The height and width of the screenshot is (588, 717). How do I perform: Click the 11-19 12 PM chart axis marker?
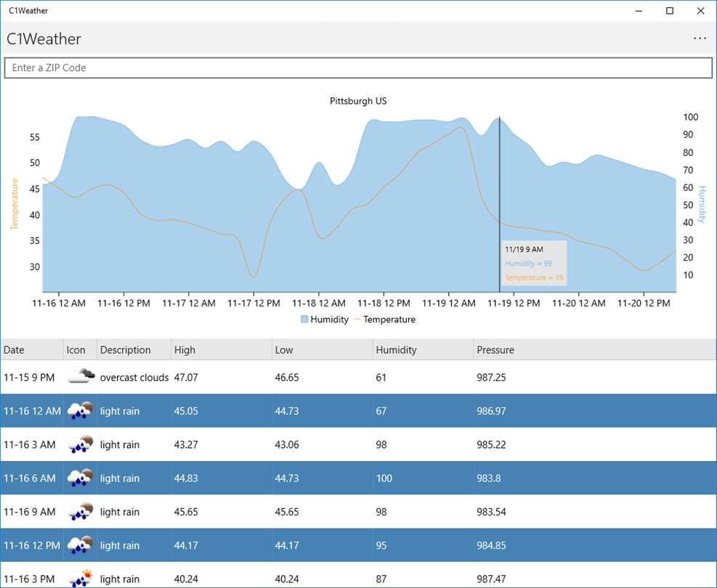point(514,303)
